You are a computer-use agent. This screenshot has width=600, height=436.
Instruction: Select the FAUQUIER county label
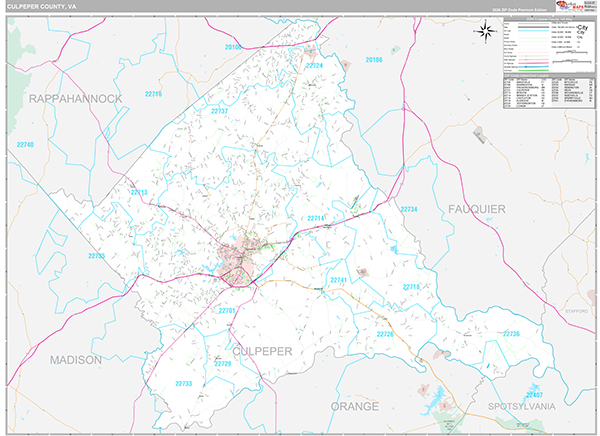(476, 209)
